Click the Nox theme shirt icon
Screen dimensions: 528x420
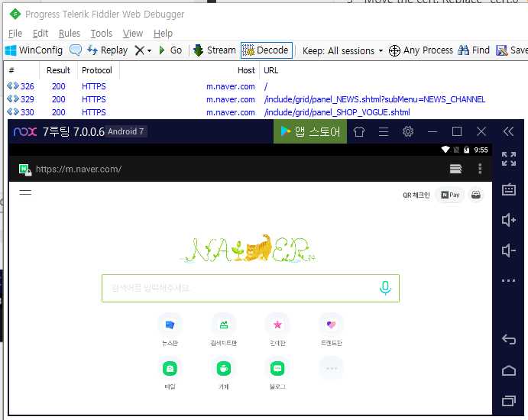359,131
